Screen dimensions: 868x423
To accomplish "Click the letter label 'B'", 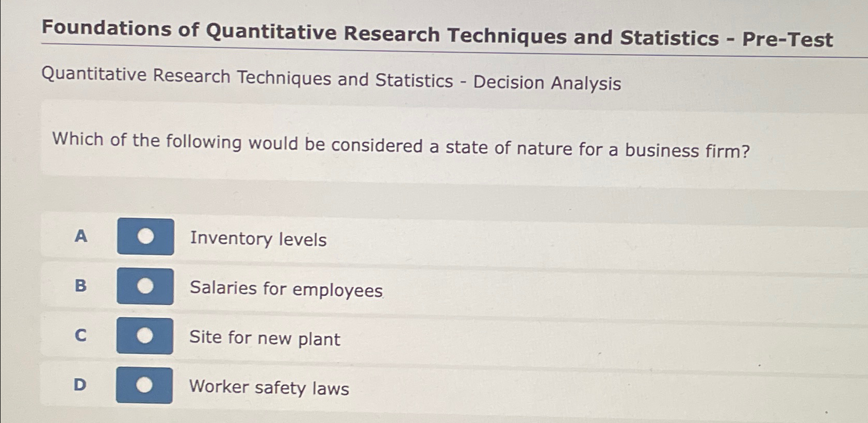I will [81, 286].
